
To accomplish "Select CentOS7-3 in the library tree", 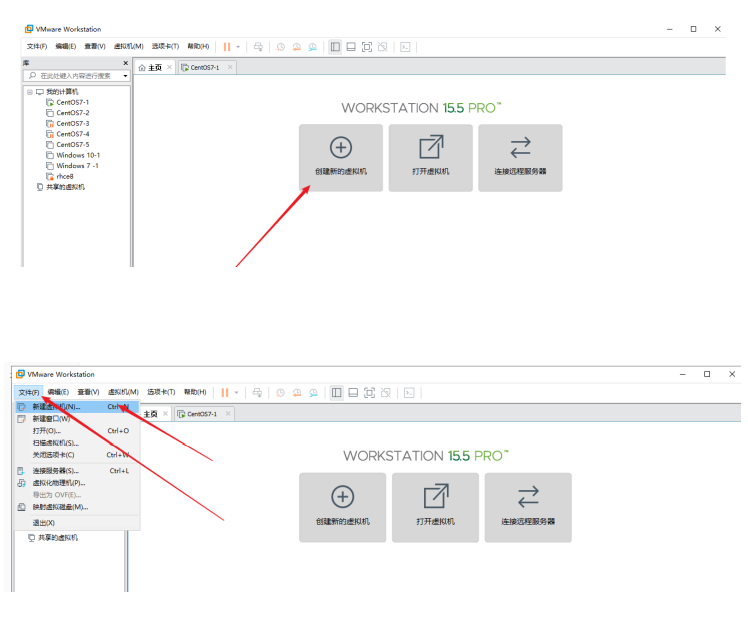I will pyautogui.click(x=67, y=123).
